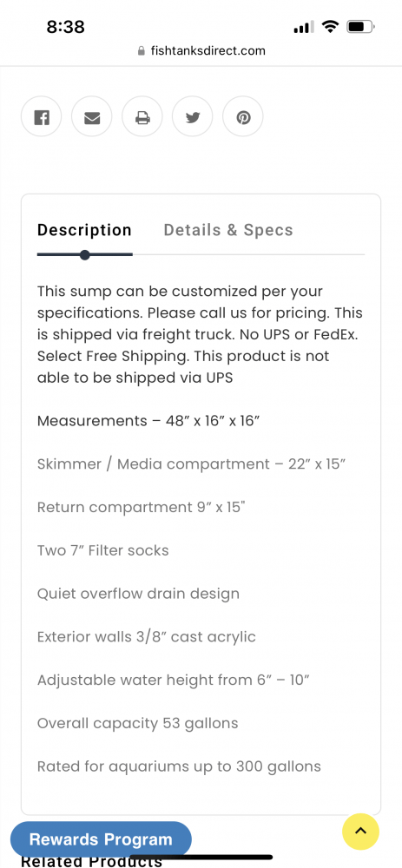This screenshot has height=868, width=402.
Task: Click the Overall capacity 53 gallons text
Action: [137, 723]
